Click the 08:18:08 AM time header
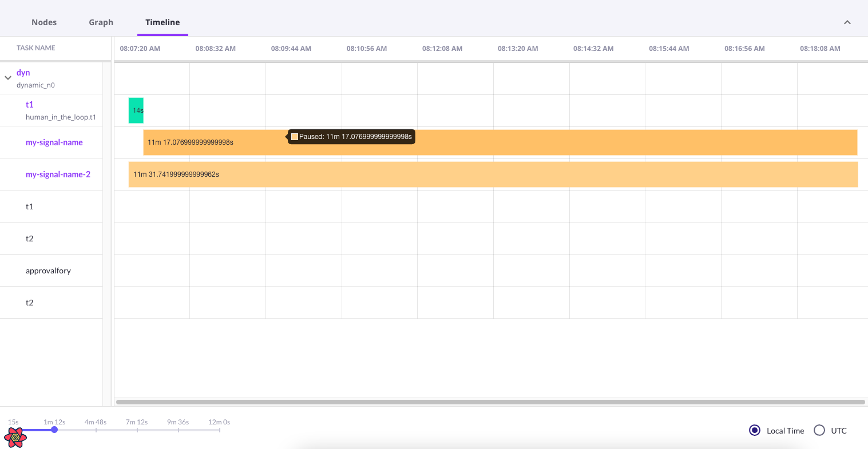The width and height of the screenshot is (868, 449). tap(820, 49)
